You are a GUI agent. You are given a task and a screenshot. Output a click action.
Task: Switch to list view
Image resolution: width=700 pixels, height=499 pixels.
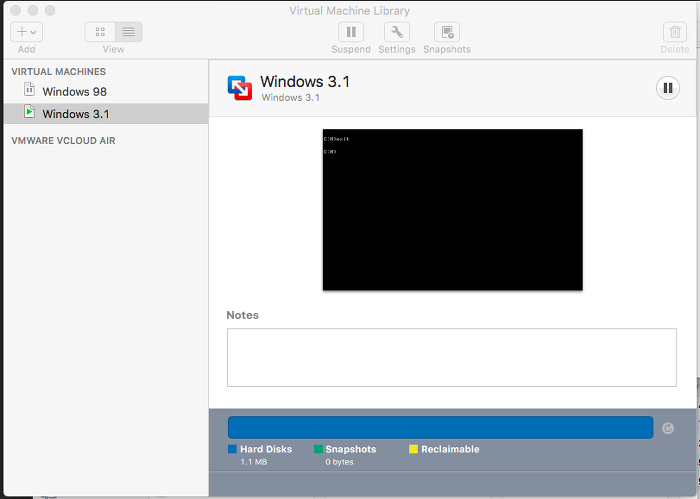(x=129, y=32)
